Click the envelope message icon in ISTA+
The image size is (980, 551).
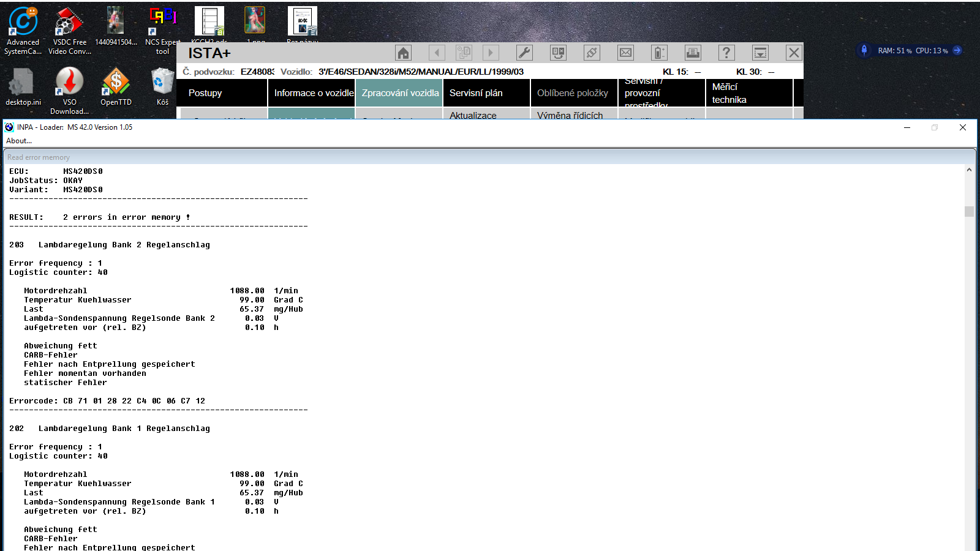pos(625,53)
